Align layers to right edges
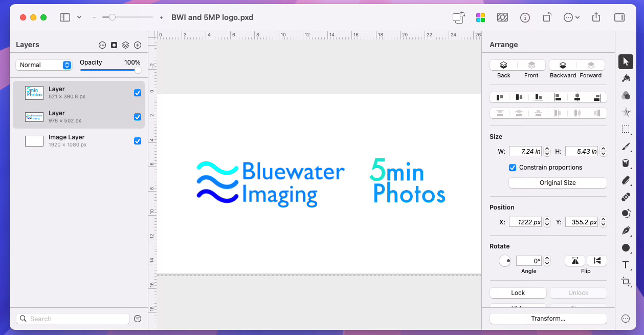 tap(597, 97)
